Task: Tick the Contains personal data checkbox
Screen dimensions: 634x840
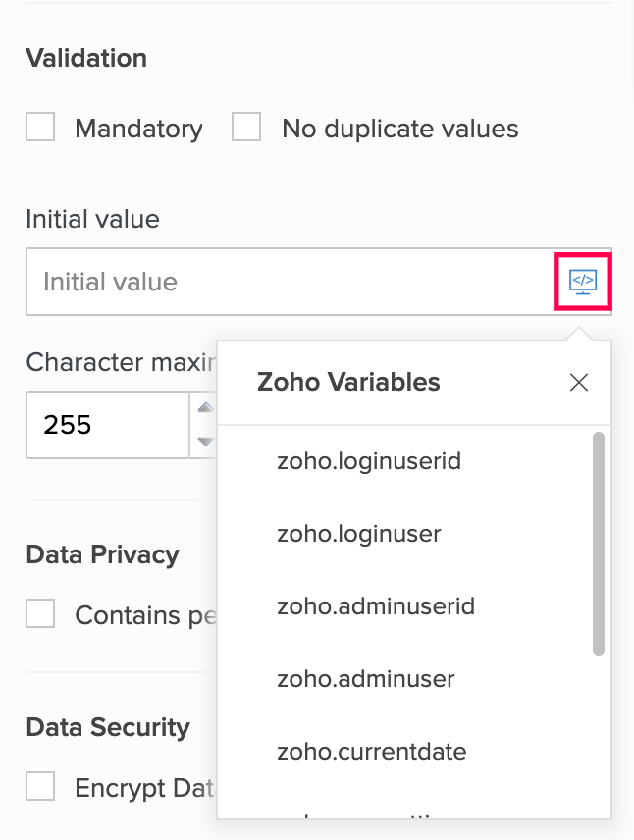Action: pos(40,614)
